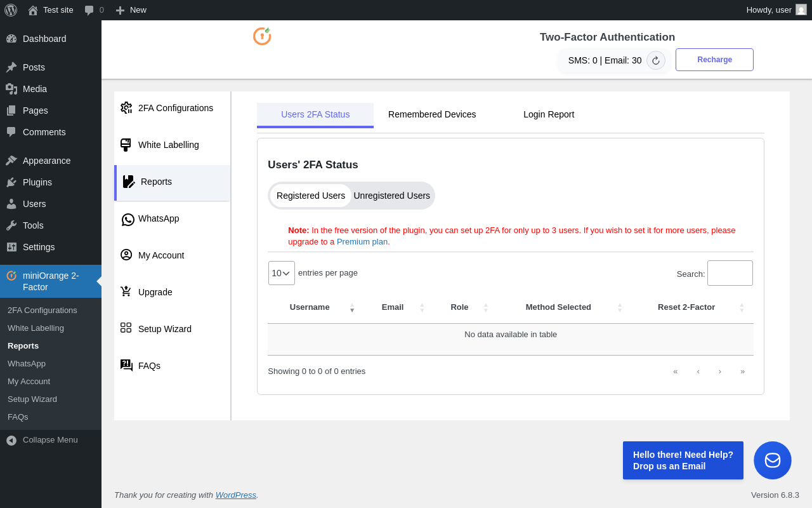Screen dimensions: 812x508
Task: Click the table Search input field
Action: point(730,273)
